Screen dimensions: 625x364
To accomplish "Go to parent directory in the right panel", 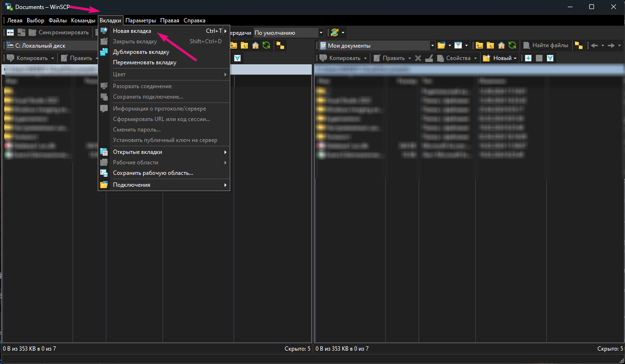I will [479, 45].
